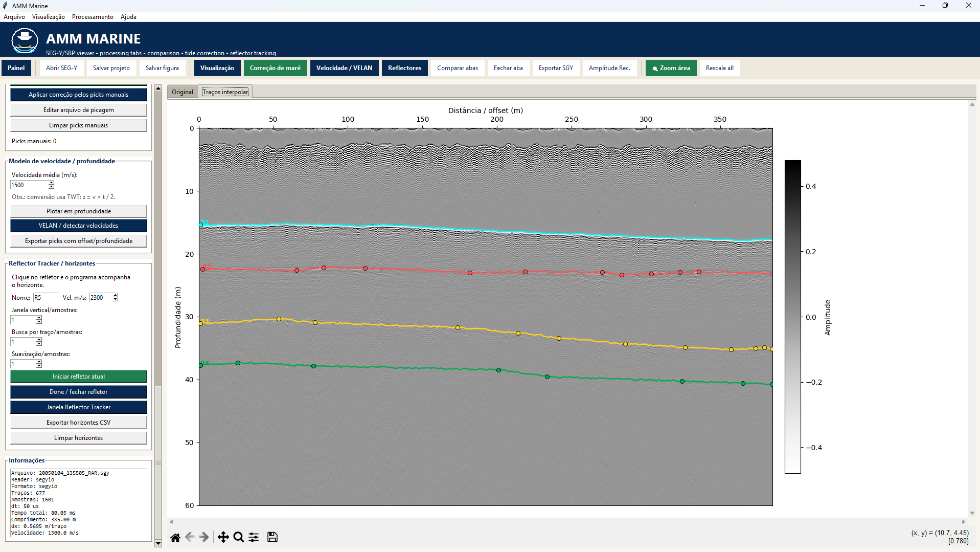Click Comparar abas button
The height and width of the screenshot is (552, 980).
[458, 68]
